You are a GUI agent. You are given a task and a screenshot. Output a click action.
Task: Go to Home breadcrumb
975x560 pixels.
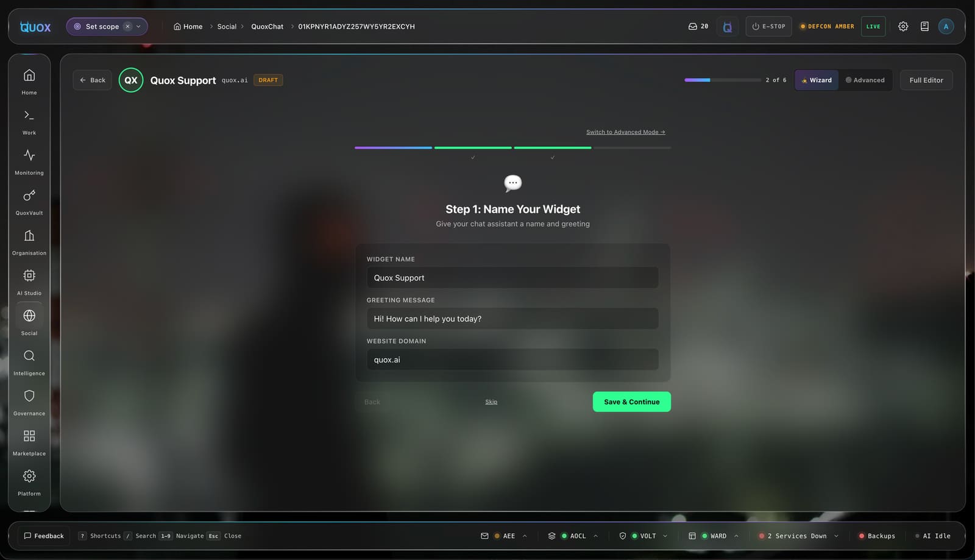(x=188, y=26)
